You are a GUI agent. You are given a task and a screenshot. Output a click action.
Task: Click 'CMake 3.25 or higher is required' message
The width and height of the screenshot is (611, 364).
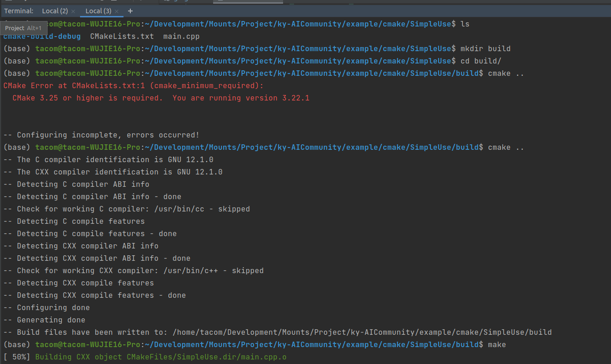click(87, 98)
